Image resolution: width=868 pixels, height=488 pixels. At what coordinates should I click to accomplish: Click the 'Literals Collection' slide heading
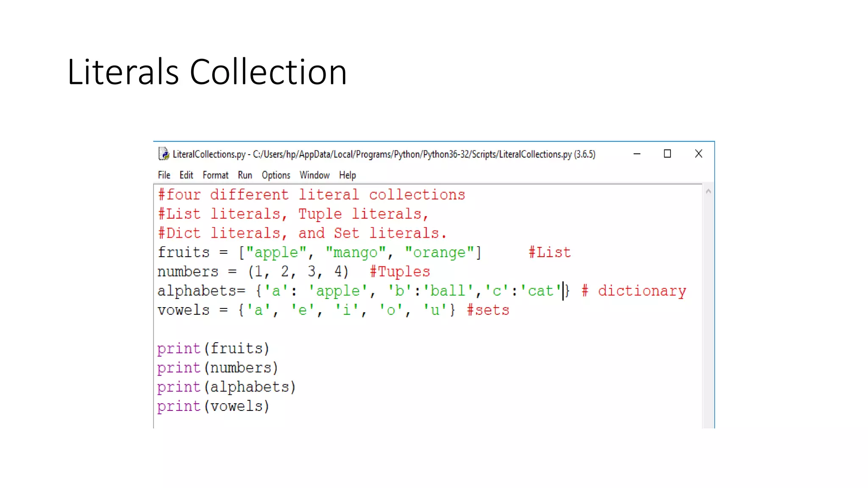[207, 72]
